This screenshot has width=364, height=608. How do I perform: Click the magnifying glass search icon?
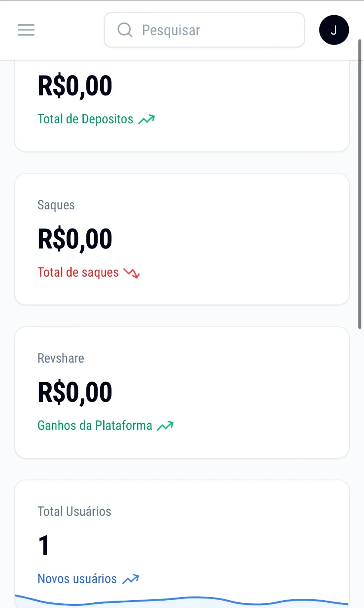[125, 30]
